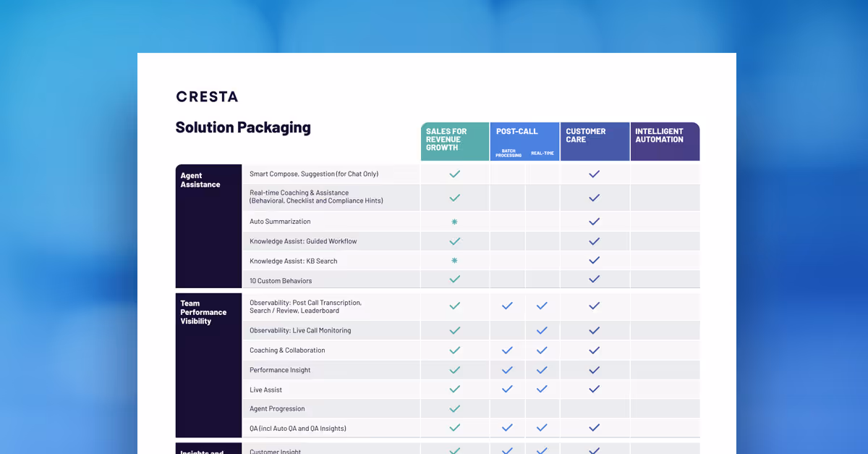Click Real-Time checkmark for Live Assist row
Screen dimensions: 868x454
pyautogui.click(x=542, y=389)
